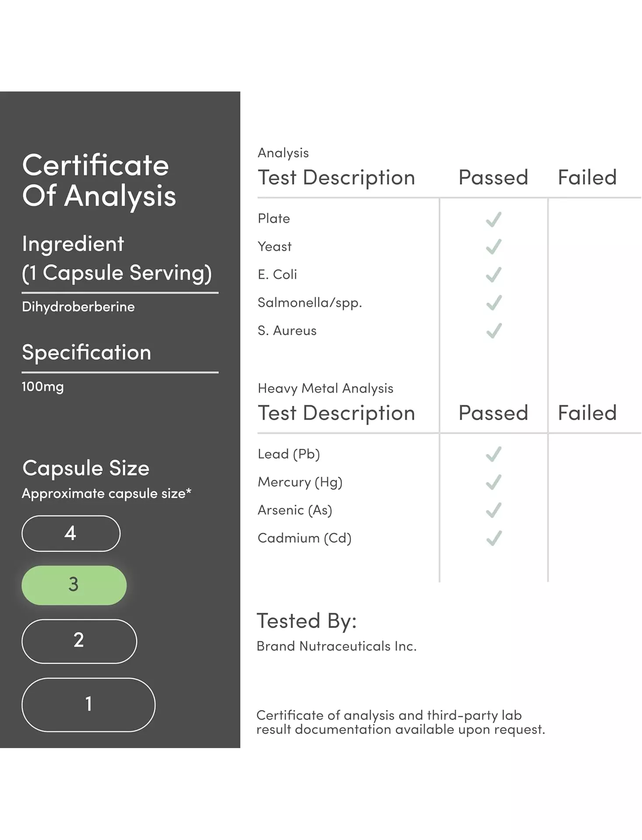The height and width of the screenshot is (840, 642).
Task: Click the Certificate Of Analysis title
Action: pos(99,180)
